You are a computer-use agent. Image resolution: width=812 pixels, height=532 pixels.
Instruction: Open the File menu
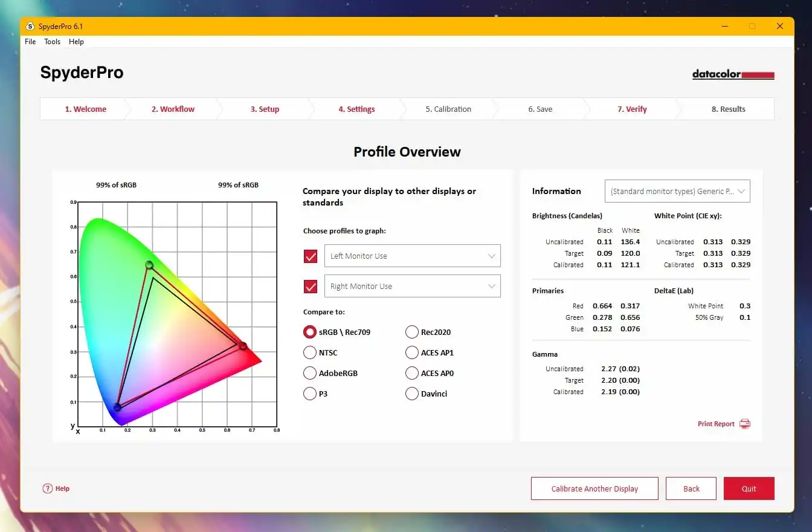pos(30,42)
